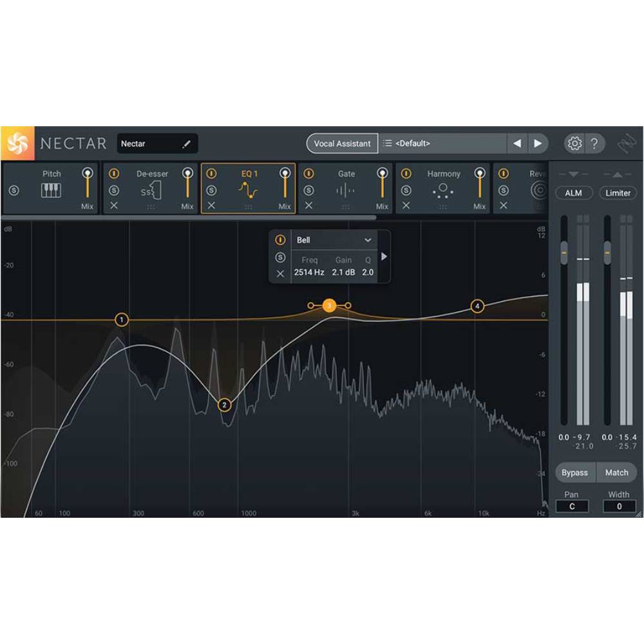
Task: Solo the De-esser module
Action: 114,191
